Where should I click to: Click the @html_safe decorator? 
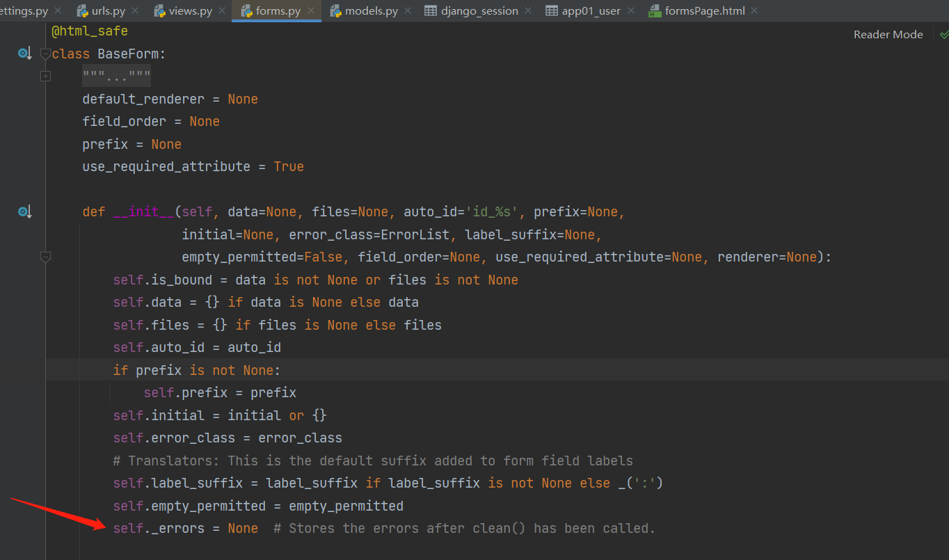[90, 31]
